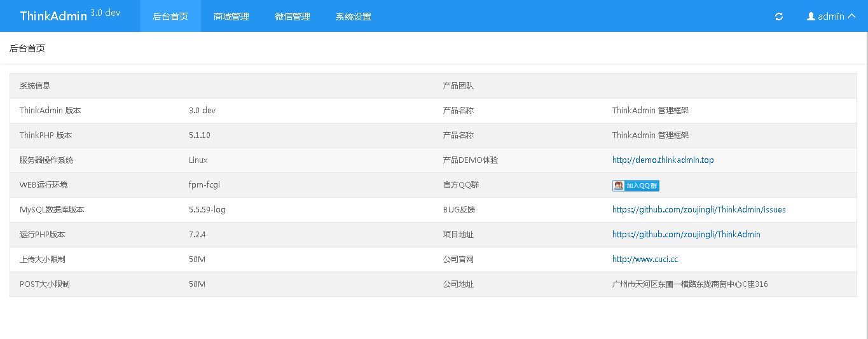Click the 后台首页 page heading
Screen dimensions: 868x339
(x=27, y=48)
